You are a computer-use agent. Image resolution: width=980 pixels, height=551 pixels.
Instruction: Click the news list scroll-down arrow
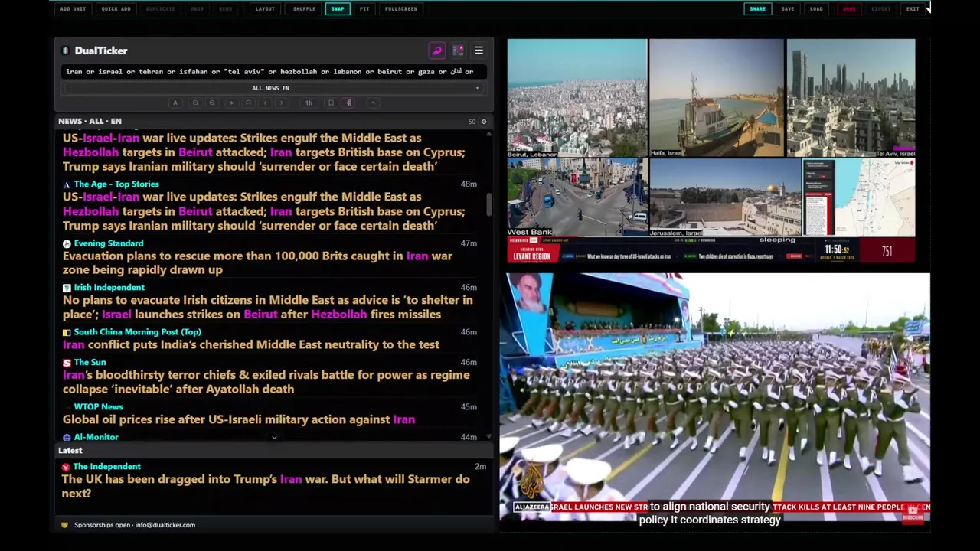[x=489, y=437]
